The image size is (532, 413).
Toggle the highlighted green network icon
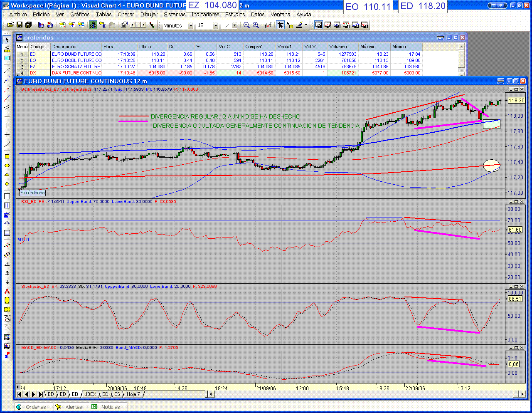coord(93,25)
